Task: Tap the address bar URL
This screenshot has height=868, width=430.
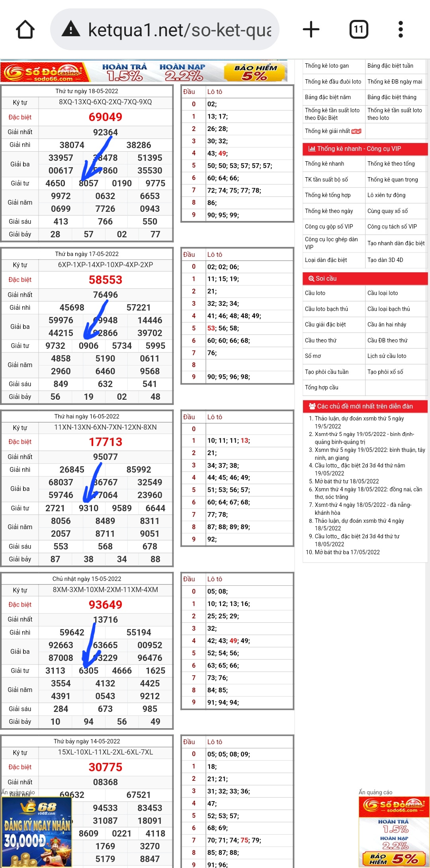Action: 180,30
